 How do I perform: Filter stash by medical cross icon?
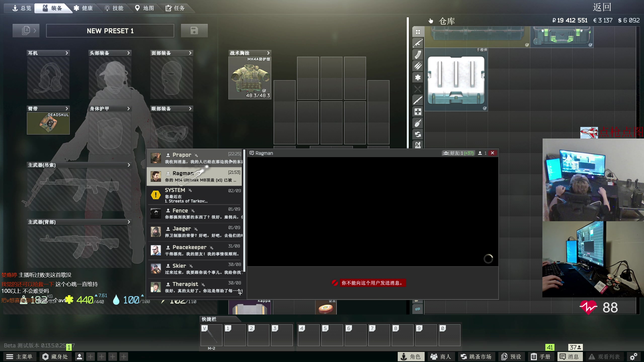[x=418, y=112]
